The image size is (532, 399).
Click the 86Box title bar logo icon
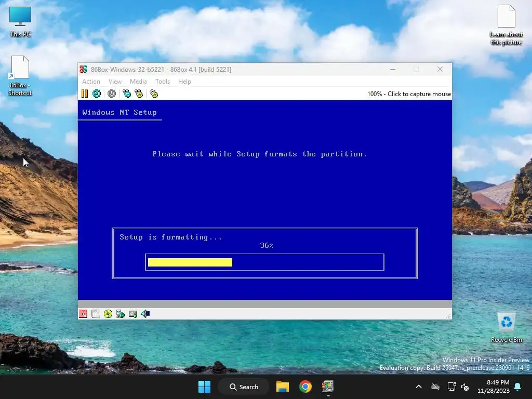click(x=84, y=69)
